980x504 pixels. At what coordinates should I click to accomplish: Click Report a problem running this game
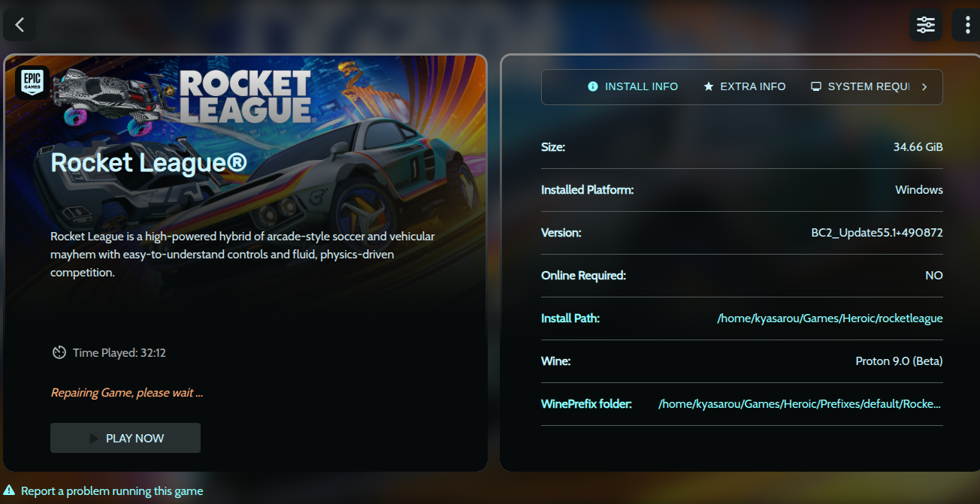pyautogui.click(x=112, y=490)
